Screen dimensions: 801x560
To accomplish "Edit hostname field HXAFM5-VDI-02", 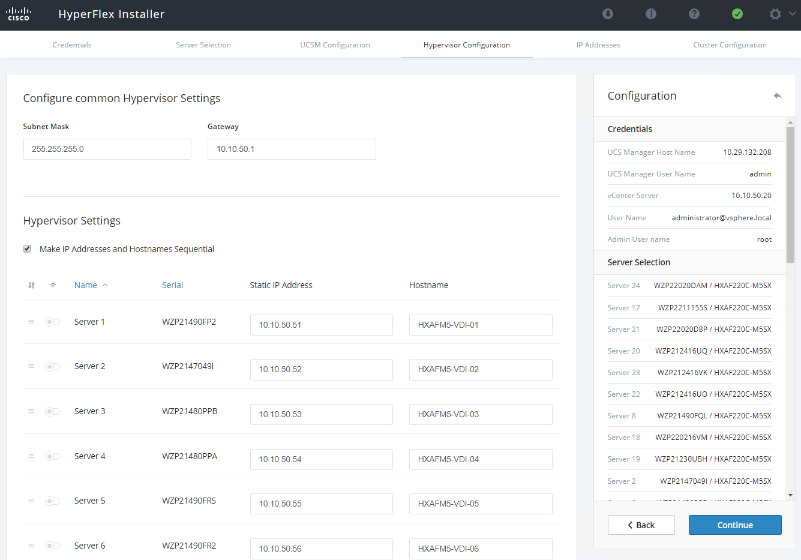I will (x=481, y=369).
